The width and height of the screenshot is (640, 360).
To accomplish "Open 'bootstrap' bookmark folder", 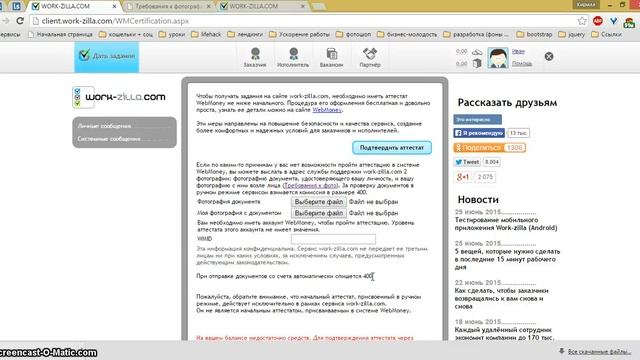I will click(x=534, y=34).
